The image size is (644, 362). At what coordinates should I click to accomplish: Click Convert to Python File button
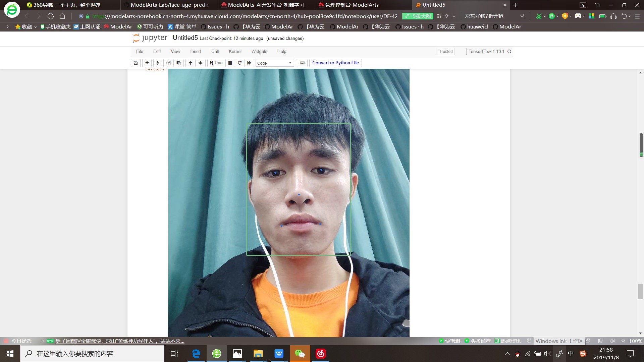335,63
